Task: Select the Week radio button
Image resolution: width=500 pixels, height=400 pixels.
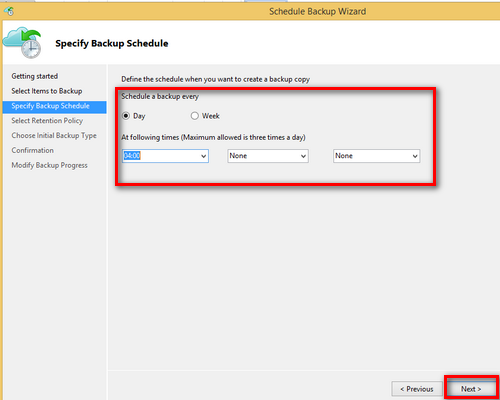Action: coord(195,116)
